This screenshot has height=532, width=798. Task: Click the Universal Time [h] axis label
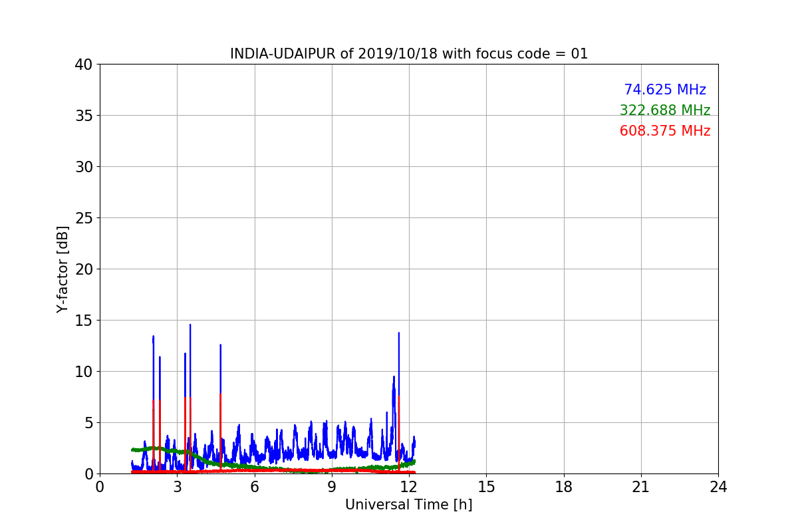click(x=409, y=505)
